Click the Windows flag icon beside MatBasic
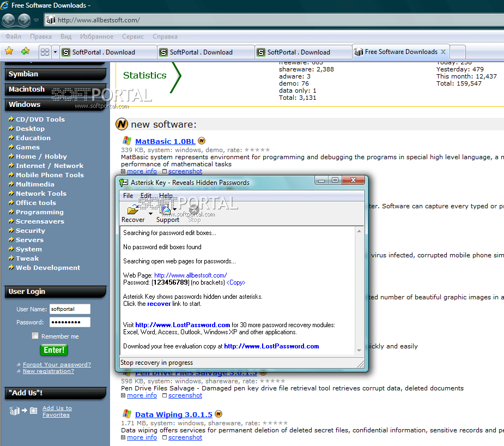This screenshot has width=504, height=446. 127,141
